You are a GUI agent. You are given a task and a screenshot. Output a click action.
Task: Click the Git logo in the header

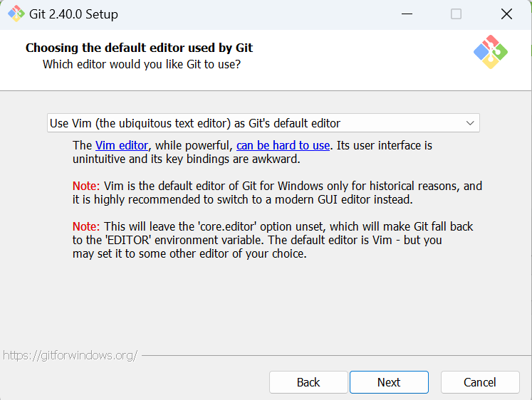click(x=490, y=52)
